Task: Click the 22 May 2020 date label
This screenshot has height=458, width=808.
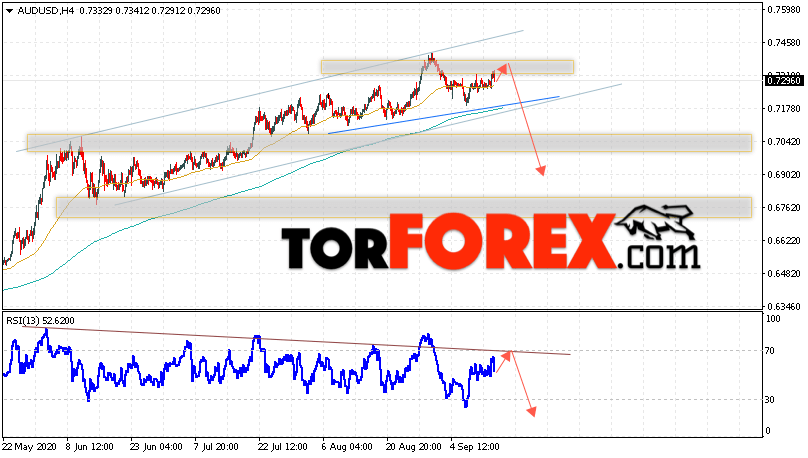Action: click(x=28, y=447)
